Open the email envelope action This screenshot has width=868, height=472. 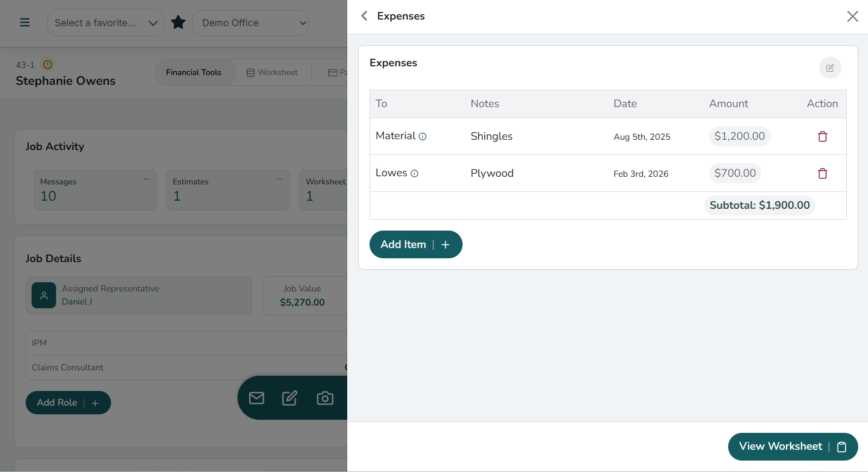[256, 398]
